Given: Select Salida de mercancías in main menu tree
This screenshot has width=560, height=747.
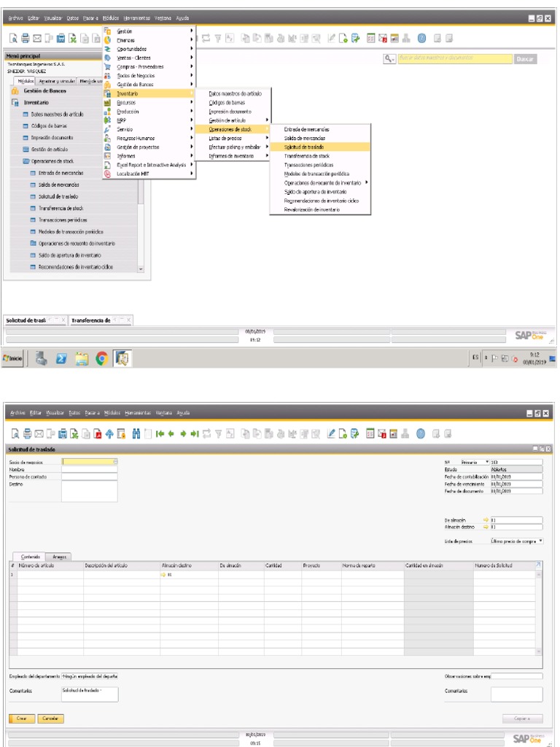Looking at the screenshot, I should pos(58,185).
